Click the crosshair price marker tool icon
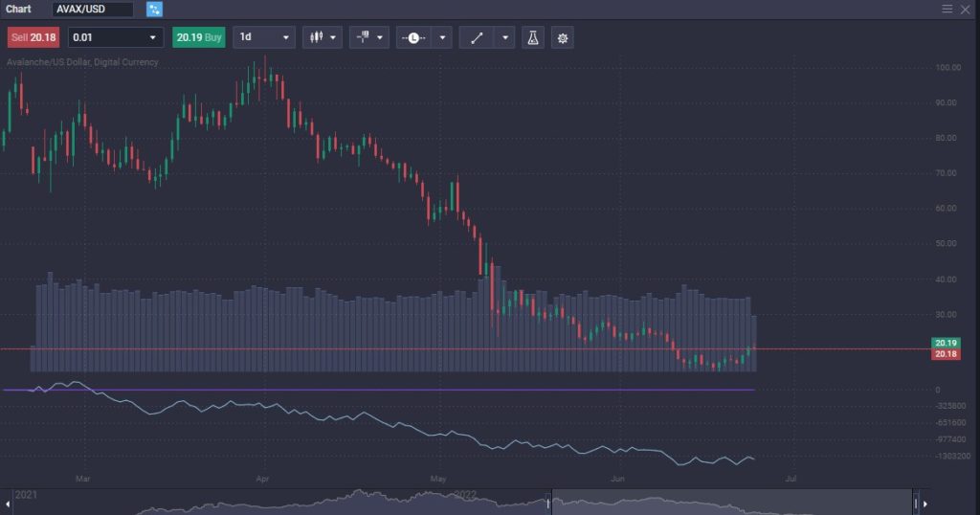This screenshot has height=515, width=980. tap(364, 37)
